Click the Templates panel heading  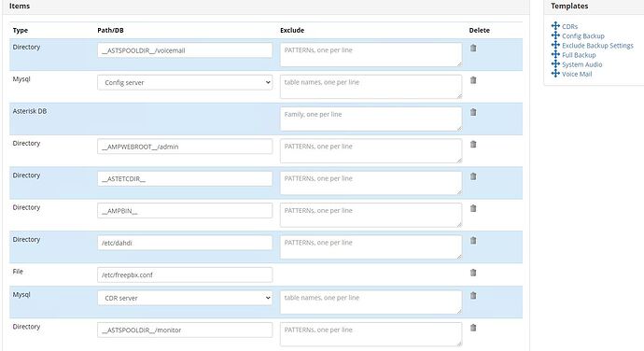569,6
